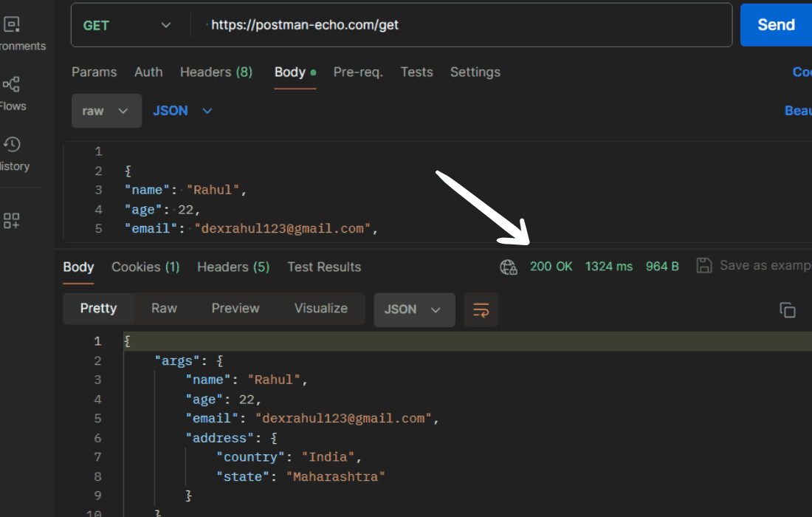Open the Pre-req. tab

[358, 72]
